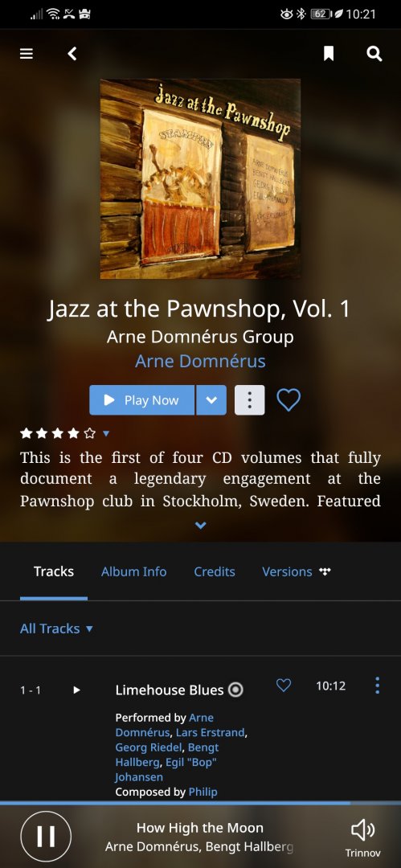Expand Play Now options dropdown arrow
Screen dimensions: 401x868
point(211,400)
